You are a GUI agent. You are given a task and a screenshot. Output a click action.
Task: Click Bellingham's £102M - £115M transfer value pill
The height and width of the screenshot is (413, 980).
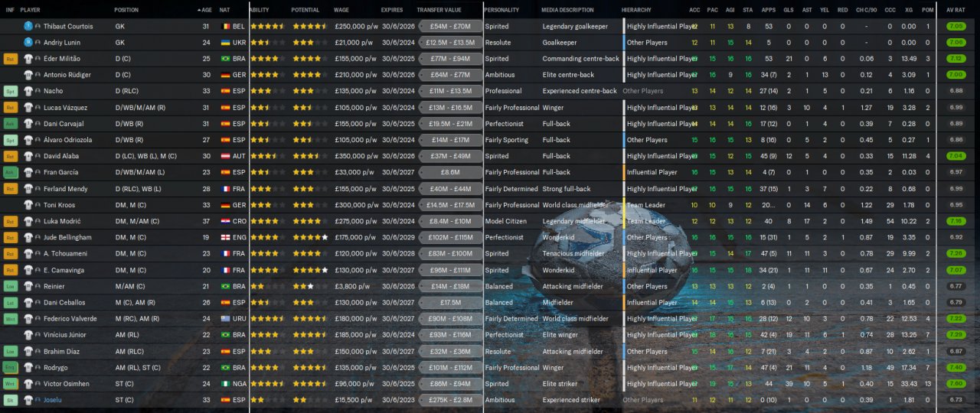click(x=450, y=237)
